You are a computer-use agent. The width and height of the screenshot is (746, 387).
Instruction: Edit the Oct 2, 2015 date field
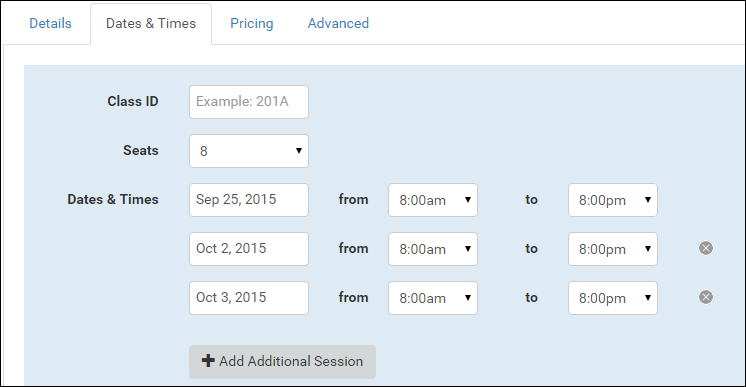coord(249,249)
